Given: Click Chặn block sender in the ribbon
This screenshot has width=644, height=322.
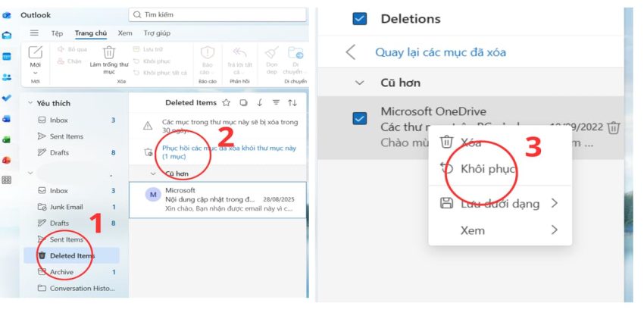Looking at the screenshot, I should (70, 61).
